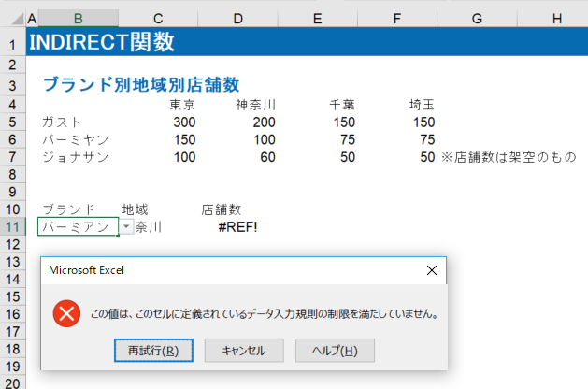
Task: Select the #REF! error cell
Action: click(237, 227)
